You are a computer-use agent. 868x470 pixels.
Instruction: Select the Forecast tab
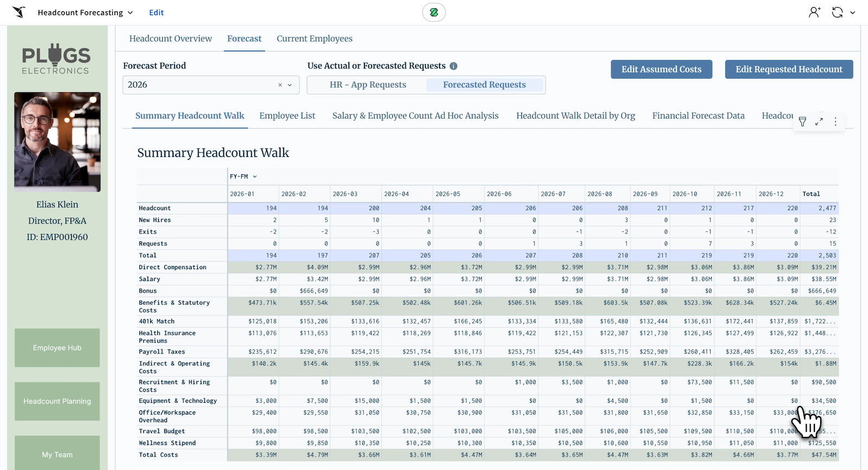point(244,39)
